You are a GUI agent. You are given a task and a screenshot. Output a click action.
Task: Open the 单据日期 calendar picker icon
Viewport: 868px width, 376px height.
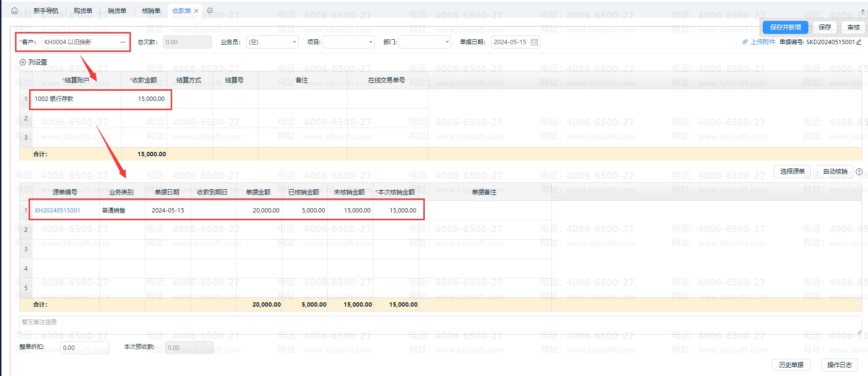(x=534, y=42)
